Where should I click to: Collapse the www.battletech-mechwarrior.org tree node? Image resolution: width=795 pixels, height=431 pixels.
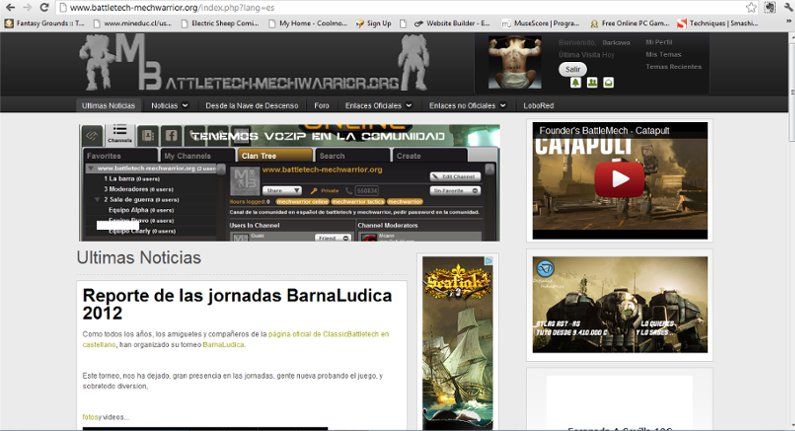90,168
